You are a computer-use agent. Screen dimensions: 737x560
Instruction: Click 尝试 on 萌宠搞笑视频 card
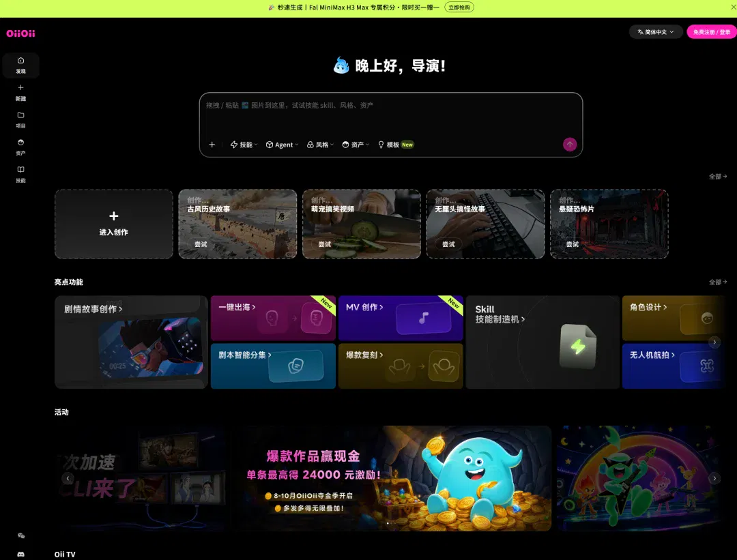click(x=325, y=244)
